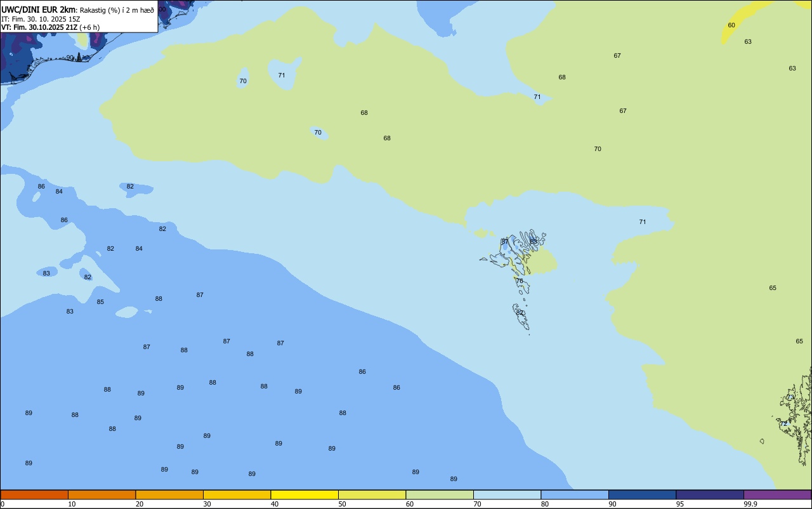Click the legend tick label "20"
The height and width of the screenshot is (509, 812).
coord(140,504)
